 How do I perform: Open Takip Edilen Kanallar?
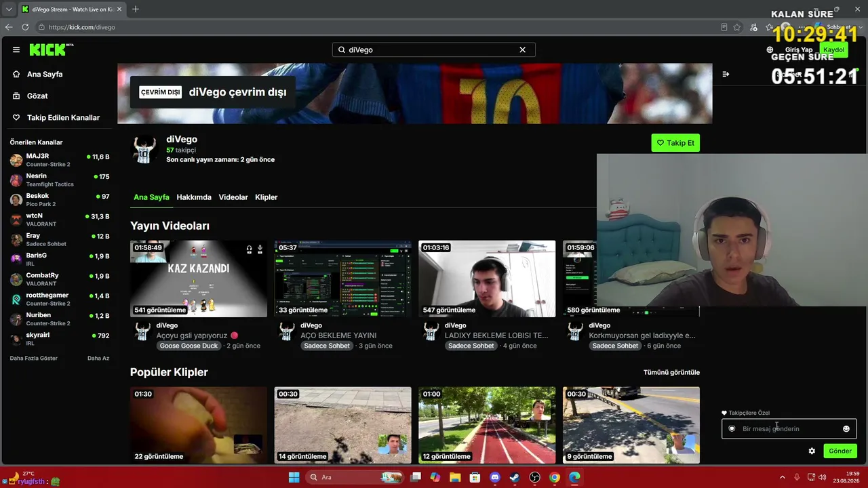coord(63,117)
